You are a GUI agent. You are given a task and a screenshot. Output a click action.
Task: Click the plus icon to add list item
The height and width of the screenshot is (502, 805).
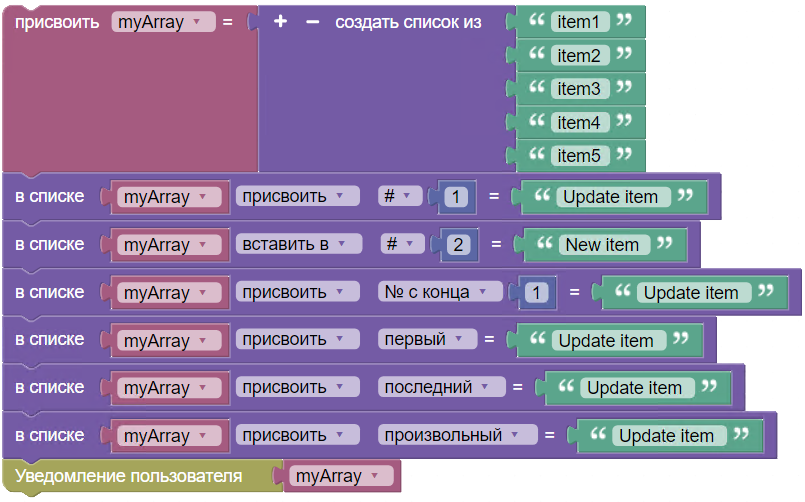pyautogui.click(x=280, y=22)
